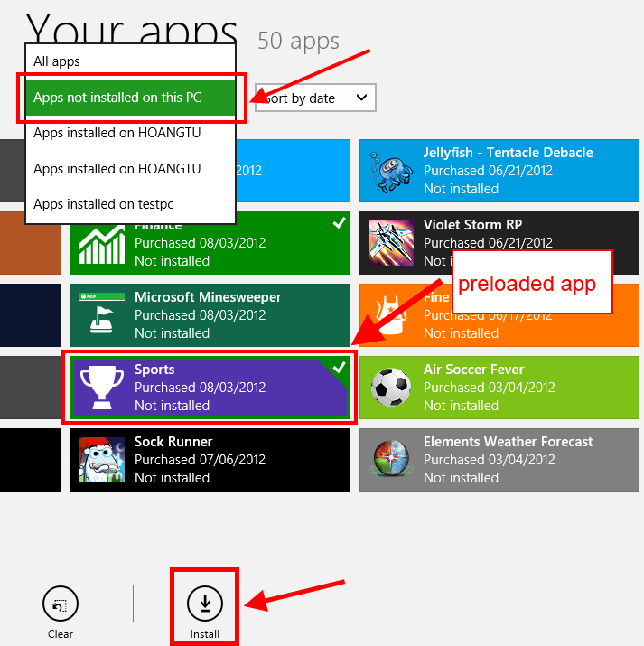Viewport: 644px width, 646px height.
Task: Click the Clear button label
Action: pyautogui.click(x=61, y=634)
